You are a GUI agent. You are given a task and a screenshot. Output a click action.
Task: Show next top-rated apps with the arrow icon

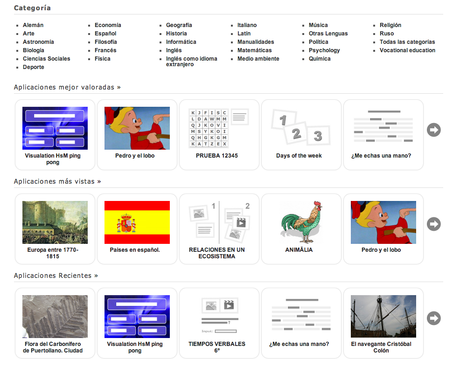point(434,130)
